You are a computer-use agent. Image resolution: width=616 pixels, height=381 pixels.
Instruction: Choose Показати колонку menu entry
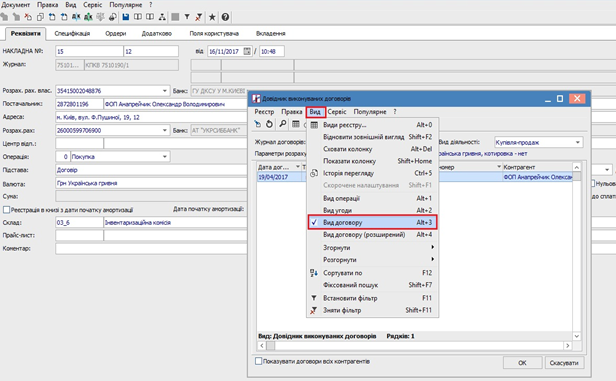coord(372,161)
